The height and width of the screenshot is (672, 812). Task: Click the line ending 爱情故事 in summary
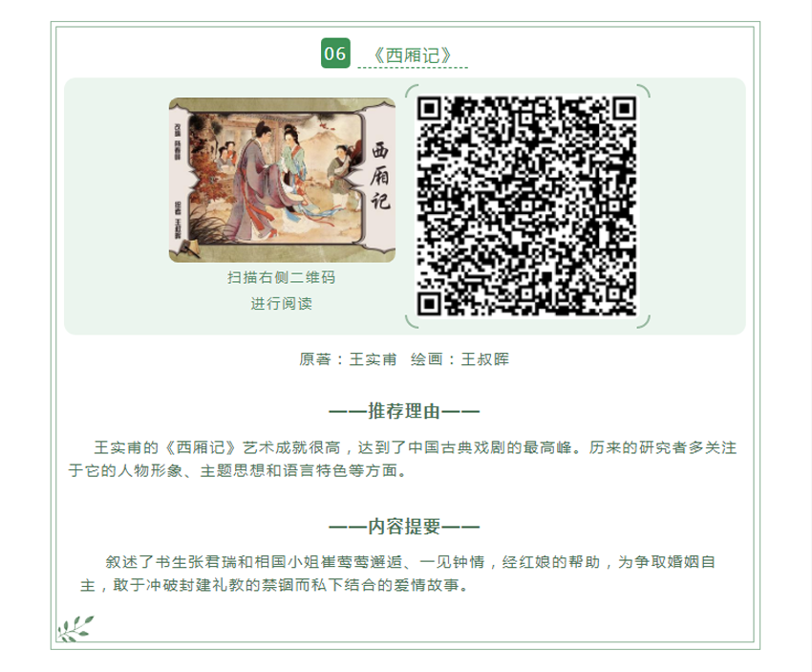[274, 585]
